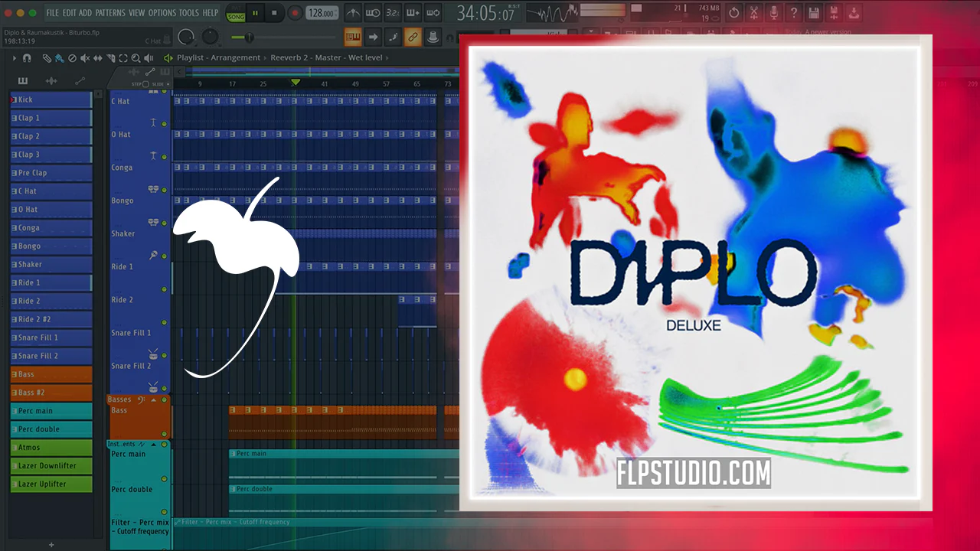Toggle the note/clip grouping icon

coord(393,37)
